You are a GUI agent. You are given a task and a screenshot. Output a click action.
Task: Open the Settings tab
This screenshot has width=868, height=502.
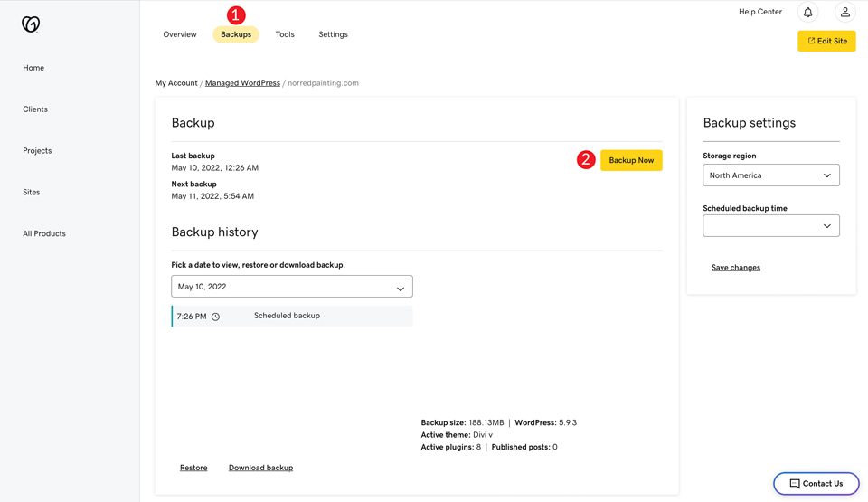[x=333, y=34]
